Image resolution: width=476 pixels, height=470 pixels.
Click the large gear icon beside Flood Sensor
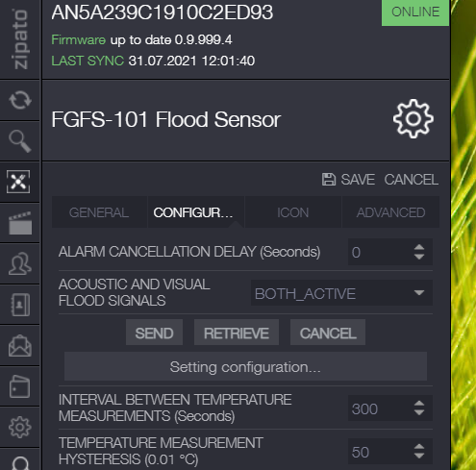[x=413, y=119]
